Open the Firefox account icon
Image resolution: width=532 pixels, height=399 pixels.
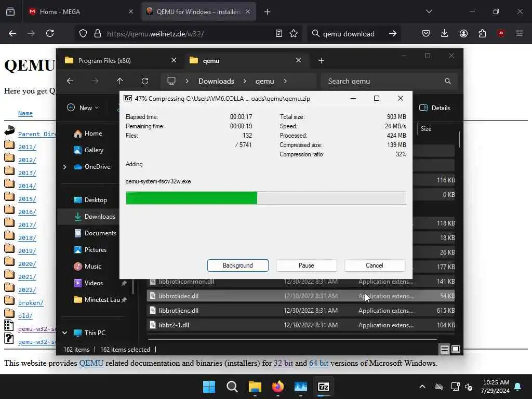click(x=463, y=33)
